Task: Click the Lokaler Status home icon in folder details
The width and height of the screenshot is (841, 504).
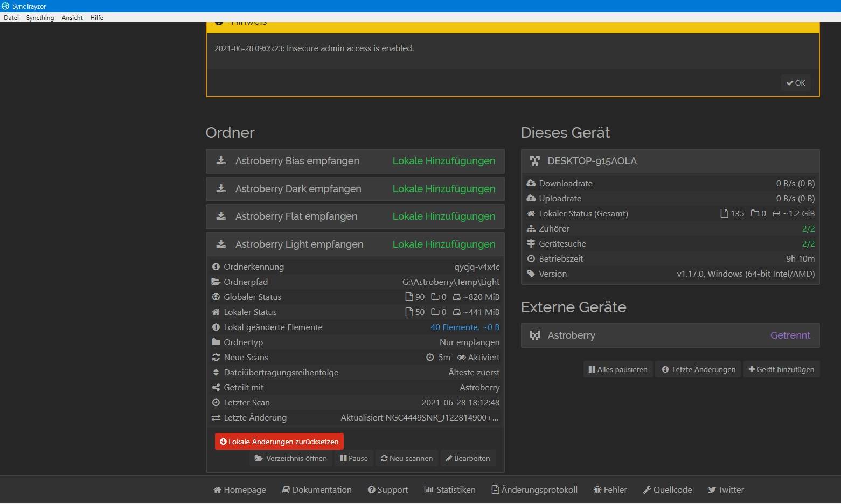Action: coord(216,312)
